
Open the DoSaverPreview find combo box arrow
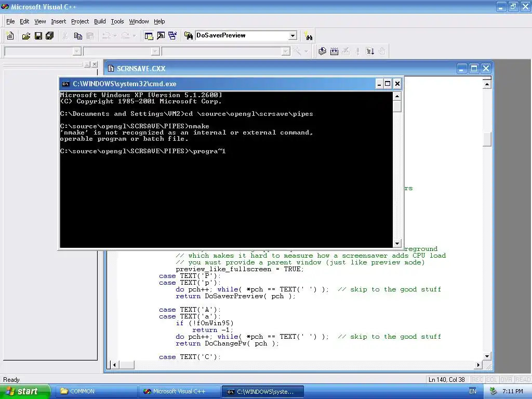pos(292,36)
